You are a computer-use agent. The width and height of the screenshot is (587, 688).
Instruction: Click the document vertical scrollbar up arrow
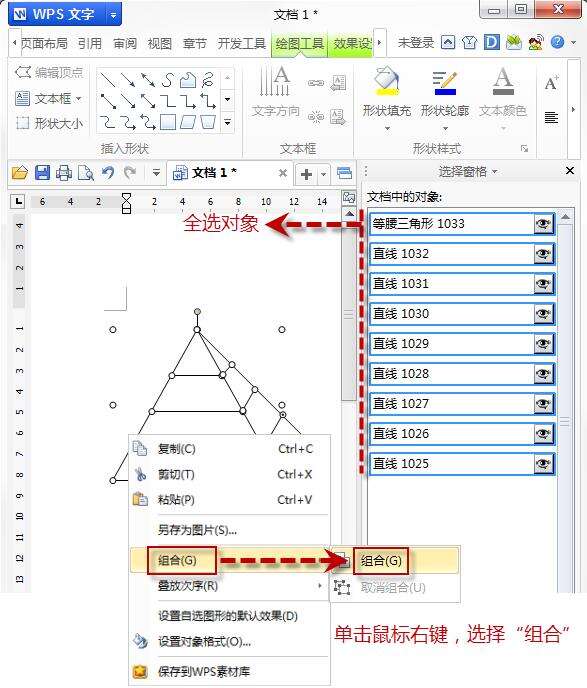(x=349, y=214)
